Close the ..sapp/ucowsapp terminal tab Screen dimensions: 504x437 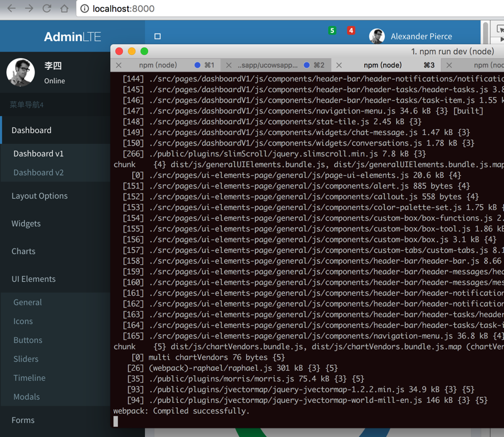(229, 66)
